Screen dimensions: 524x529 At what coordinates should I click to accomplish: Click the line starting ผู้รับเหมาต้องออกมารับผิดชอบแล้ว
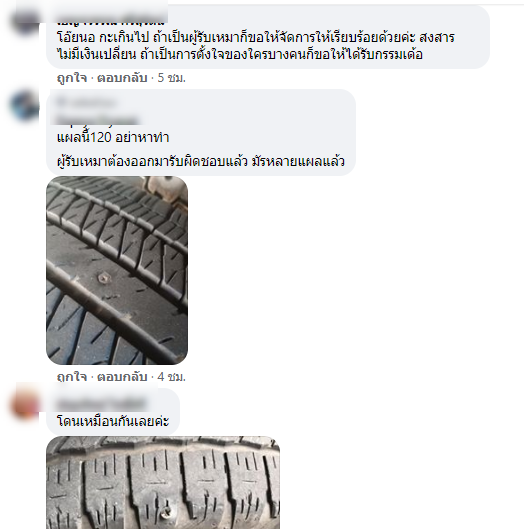click(x=201, y=161)
